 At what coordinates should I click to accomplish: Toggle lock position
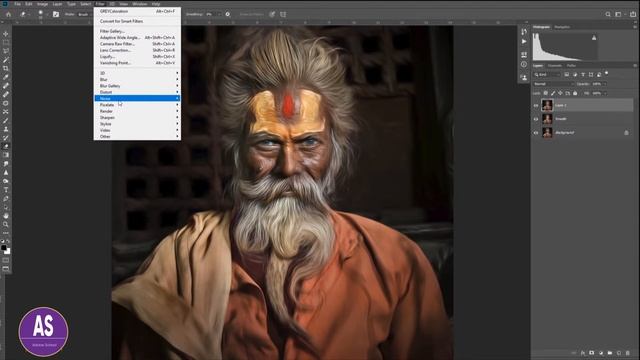(x=560, y=93)
